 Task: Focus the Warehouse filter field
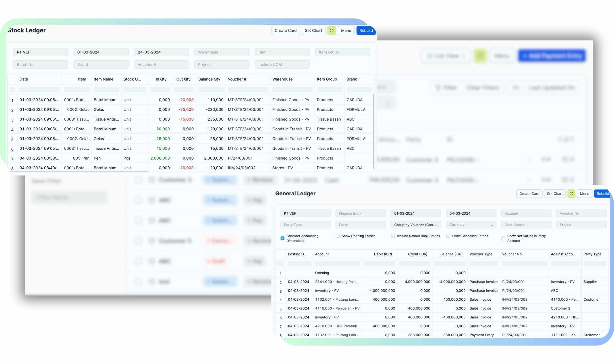click(221, 52)
